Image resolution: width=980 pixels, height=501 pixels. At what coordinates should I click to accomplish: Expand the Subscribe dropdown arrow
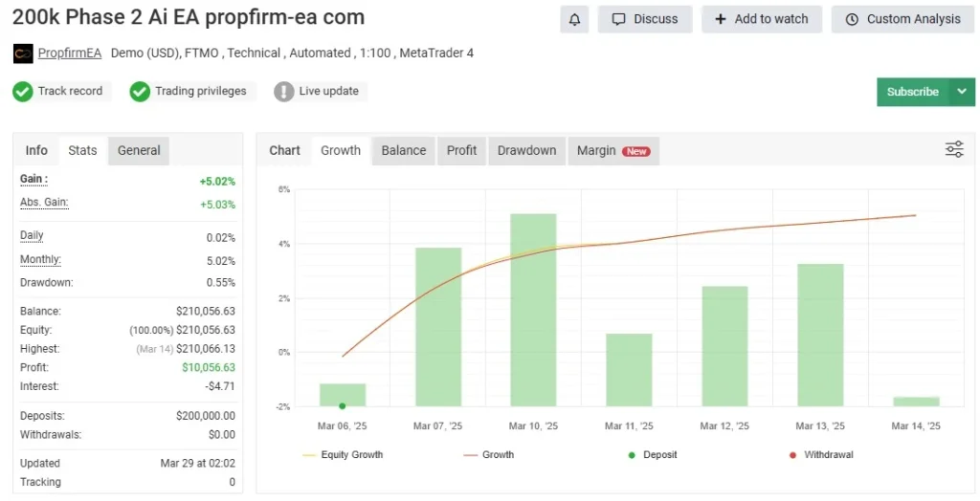tap(963, 92)
